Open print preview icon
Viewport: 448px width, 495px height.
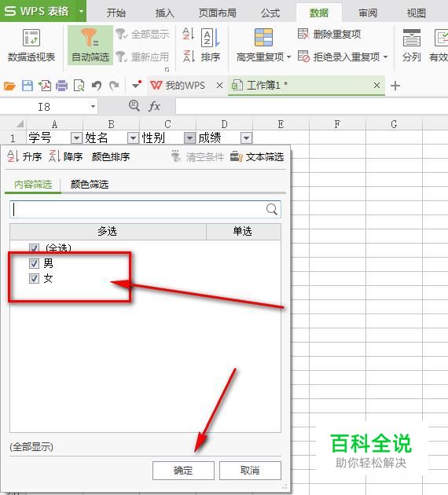point(79,86)
